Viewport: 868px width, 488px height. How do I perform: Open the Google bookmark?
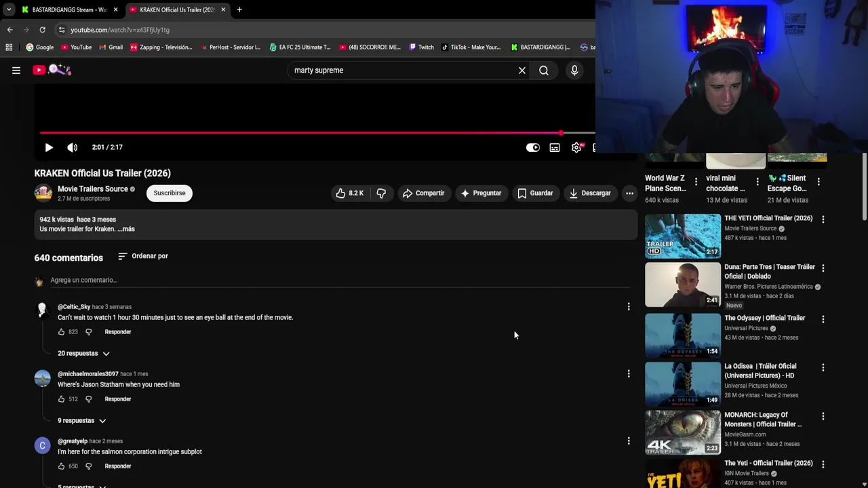(40, 47)
